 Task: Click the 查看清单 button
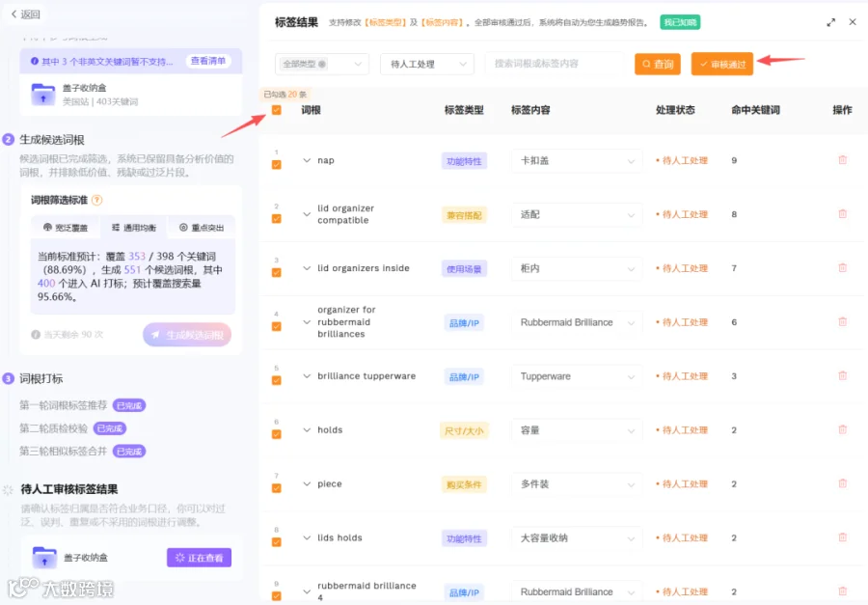[208, 61]
